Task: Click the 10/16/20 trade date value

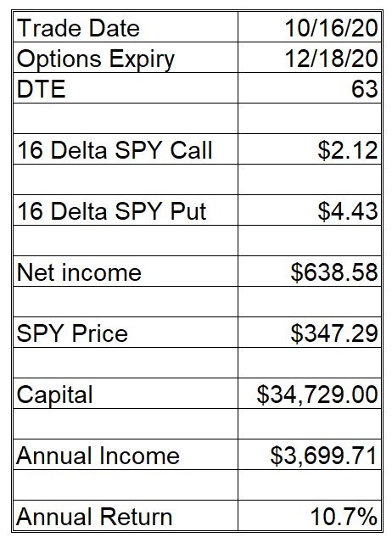Action: point(310,27)
